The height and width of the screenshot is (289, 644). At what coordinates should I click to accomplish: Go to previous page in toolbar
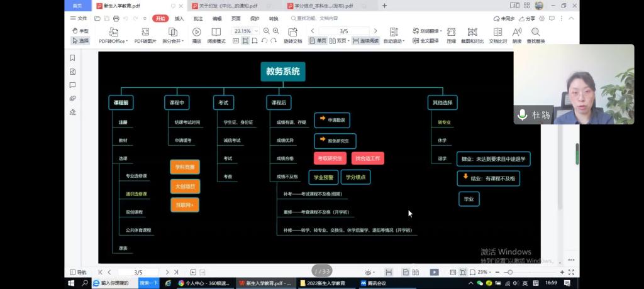[313, 31]
